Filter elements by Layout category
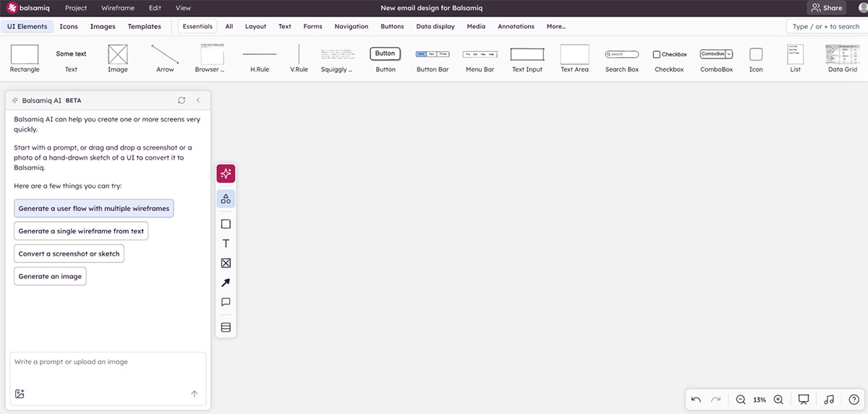Image resolution: width=868 pixels, height=414 pixels. pos(256,26)
